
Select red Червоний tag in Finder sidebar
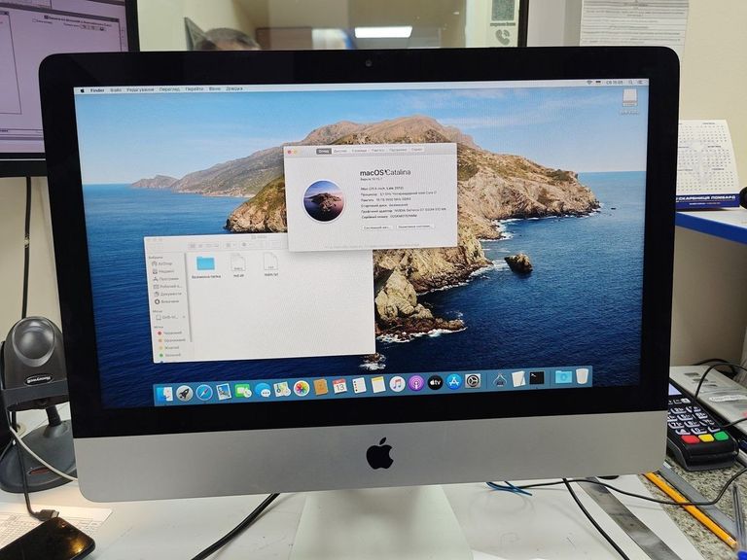click(x=169, y=332)
